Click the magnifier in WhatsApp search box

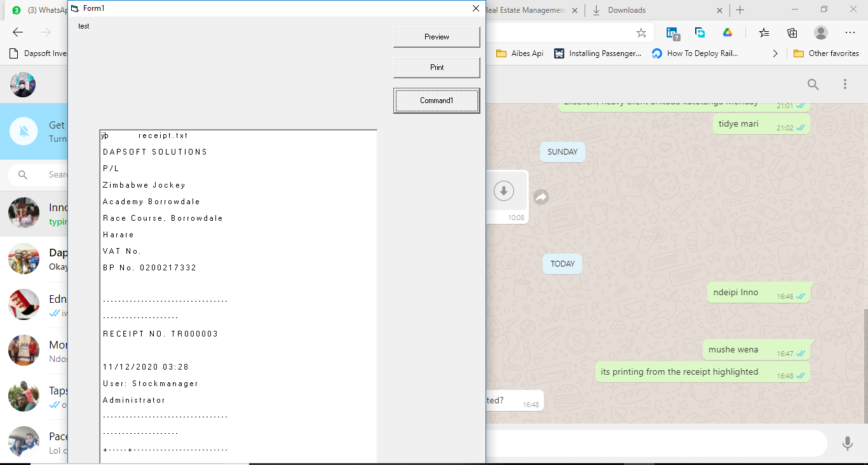coord(23,174)
